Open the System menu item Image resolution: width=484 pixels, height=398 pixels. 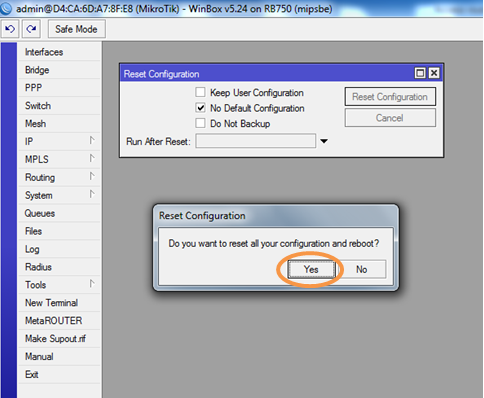pyautogui.click(x=59, y=195)
